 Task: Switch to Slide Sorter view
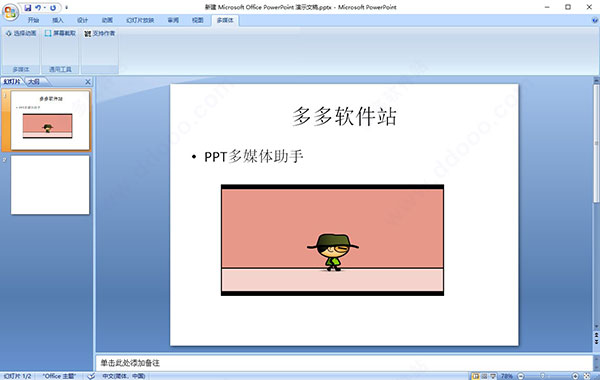484,376
